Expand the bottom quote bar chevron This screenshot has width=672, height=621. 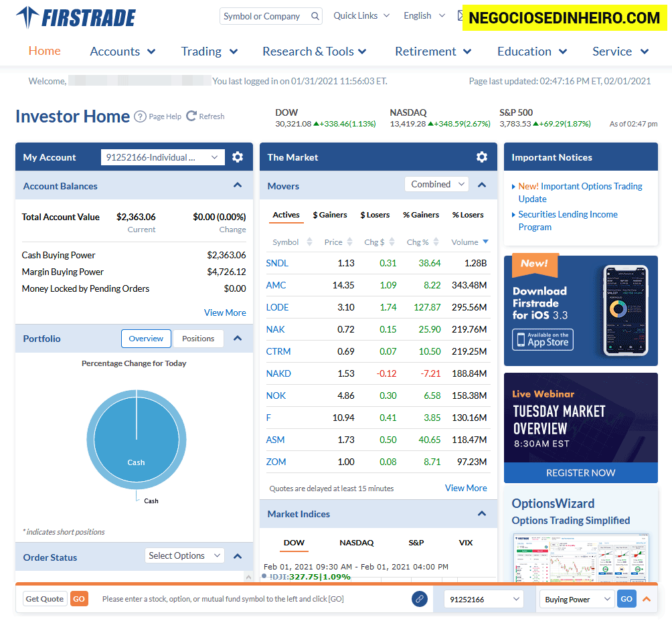(x=647, y=599)
